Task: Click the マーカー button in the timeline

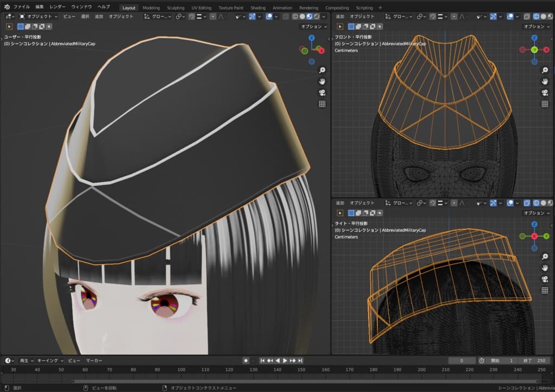Action: pos(94,361)
